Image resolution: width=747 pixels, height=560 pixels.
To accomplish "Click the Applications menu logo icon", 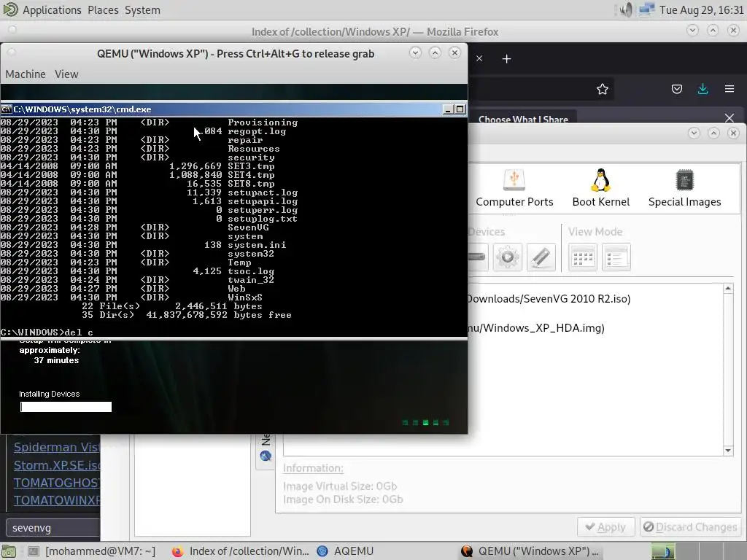I will 9,9.
